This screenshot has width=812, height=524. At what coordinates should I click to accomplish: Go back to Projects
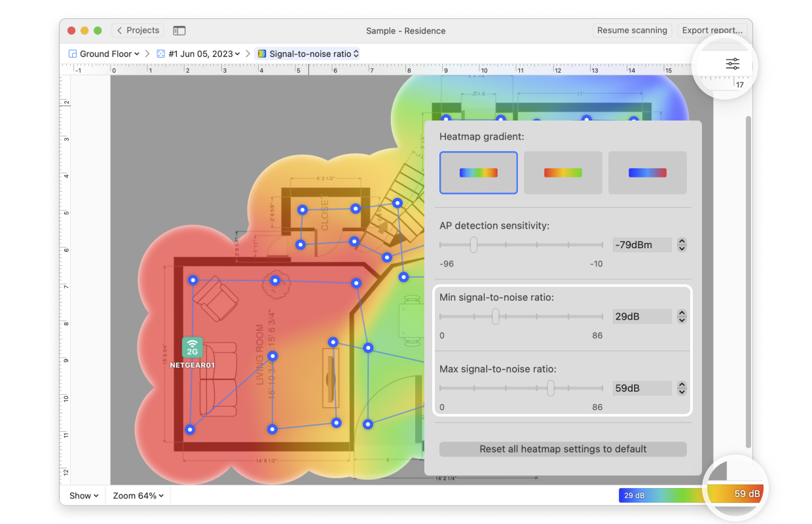[x=138, y=30]
